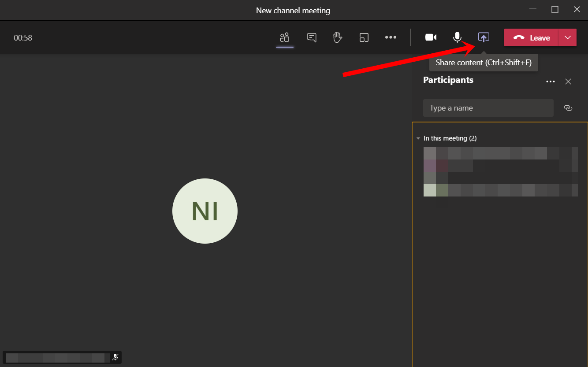Open the Show participants icon

[x=285, y=38]
